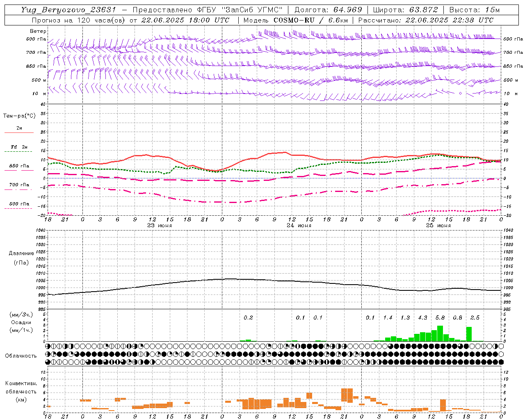Select the Давление pressure panel title
The height and width of the screenshot is (420, 525).
point(21,253)
